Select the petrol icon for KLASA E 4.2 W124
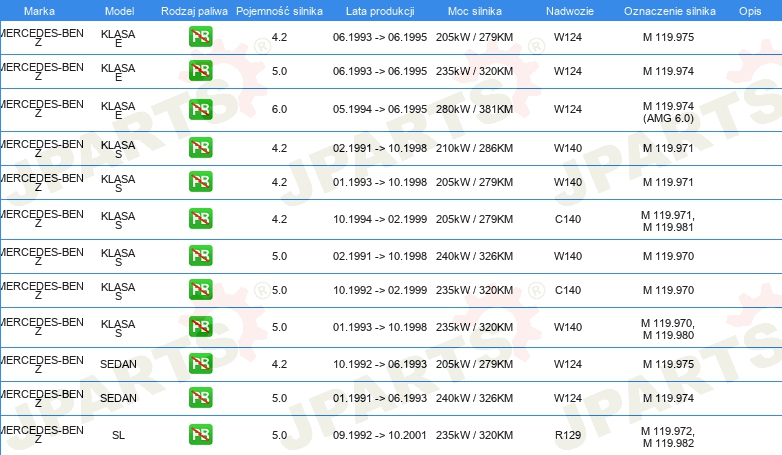The width and height of the screenshot is (782, 455). click(x=200, y=36)
